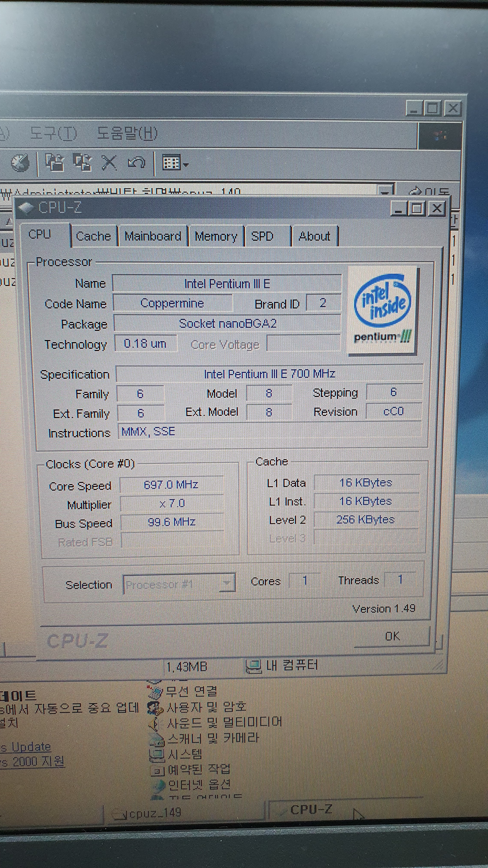Click the Copy To folder icon
Image resolution: width=488 pixels, height=868 pixels.
click(82, 162)
